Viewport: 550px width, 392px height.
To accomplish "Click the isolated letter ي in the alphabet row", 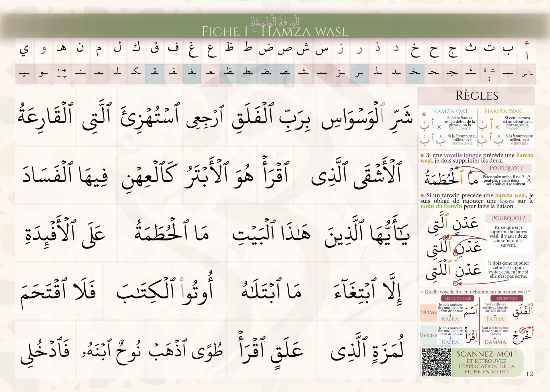I will [24, 50].
